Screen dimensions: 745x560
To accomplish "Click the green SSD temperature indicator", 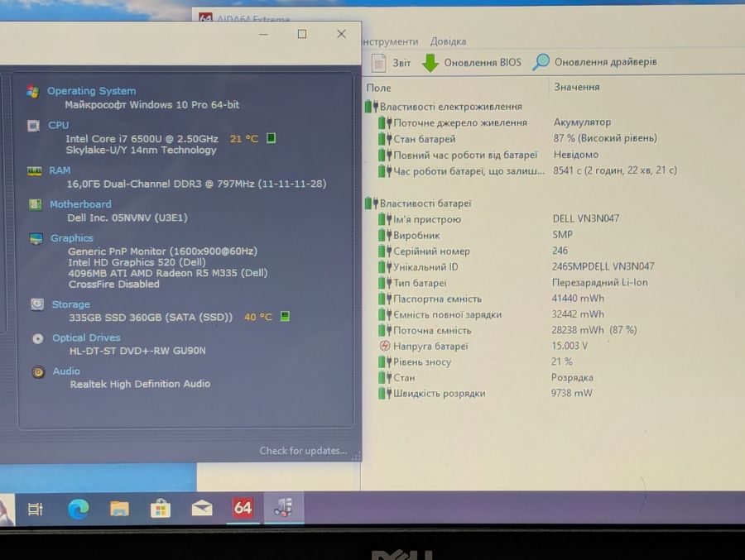I will coord(285,316).
